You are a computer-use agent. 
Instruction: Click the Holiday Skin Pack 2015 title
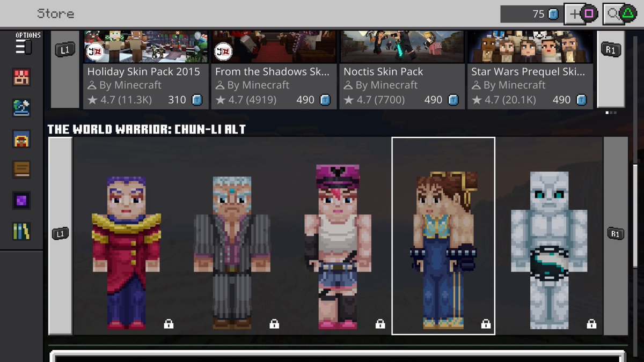point(144,71)
